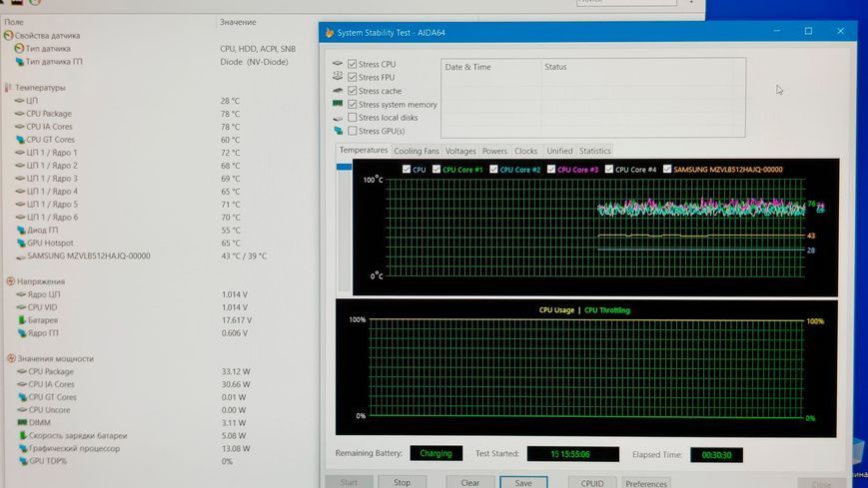The height and width of the screenshot is (488, 868).
Task: Switch to the Powers tab
Action: 494,151
